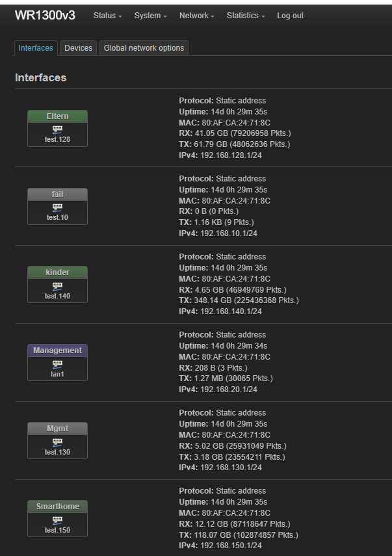Click the Management lan1 port icon
This screenshot has width=392, height=556.
click(57, 364)
